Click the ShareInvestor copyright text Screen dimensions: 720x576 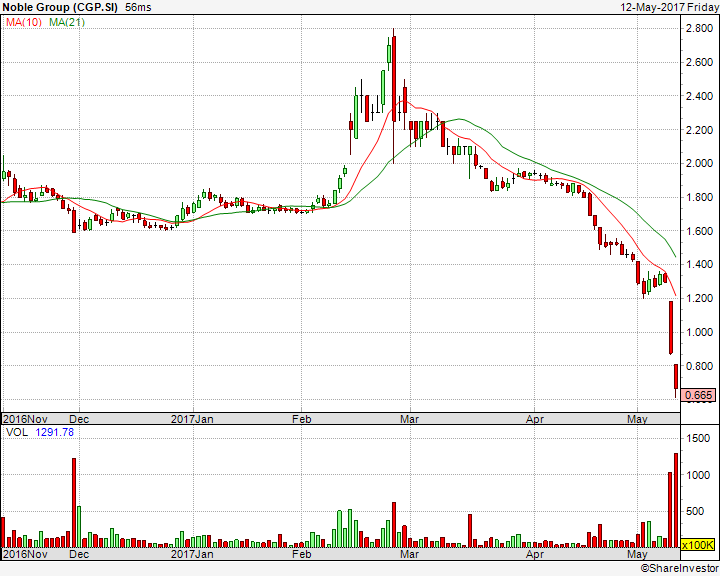680,569
